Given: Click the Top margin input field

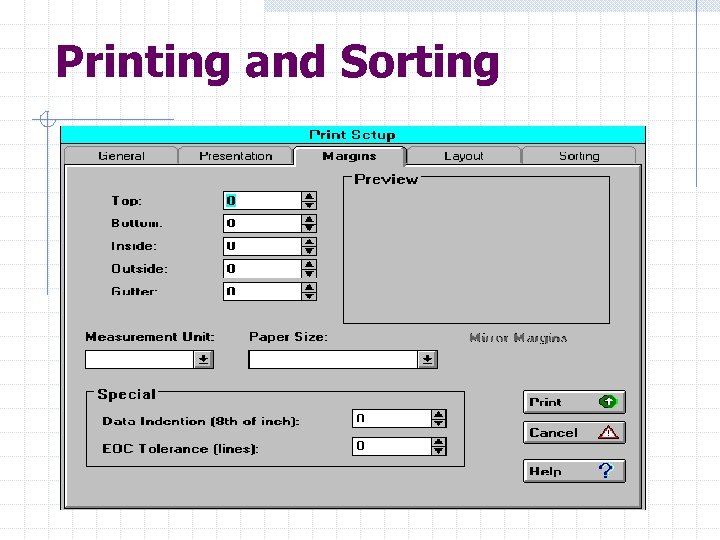Looking at the screenshot, I should pyautogui.click(x=262, y=201).
